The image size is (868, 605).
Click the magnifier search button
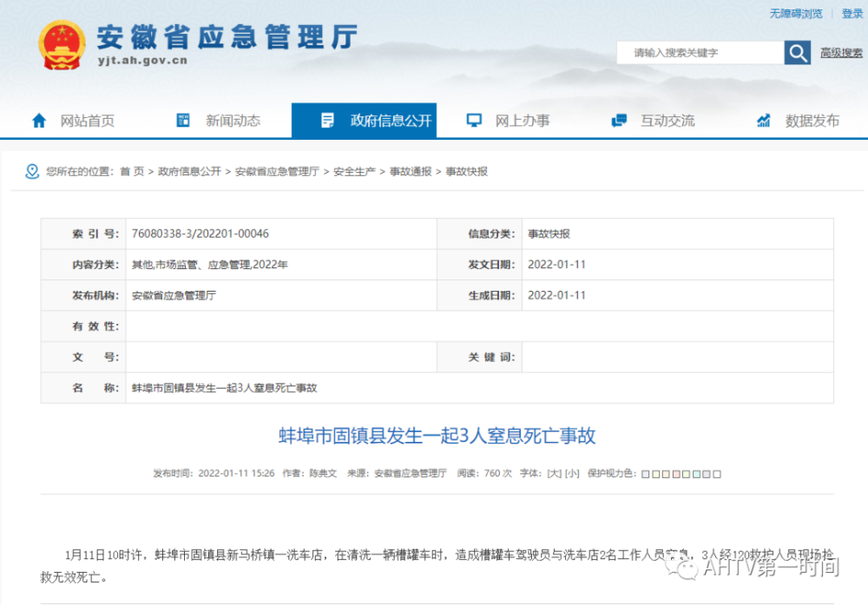(x=797, y=53)
